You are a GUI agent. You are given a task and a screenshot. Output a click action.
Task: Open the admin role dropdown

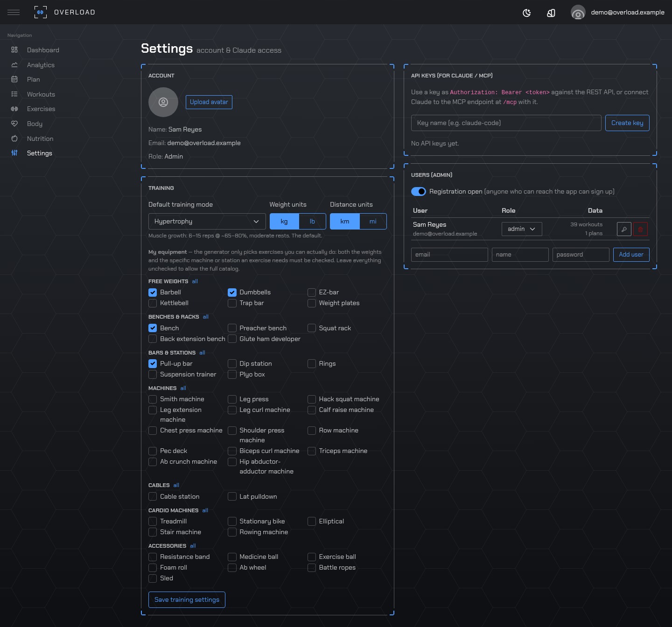[522, 229]
